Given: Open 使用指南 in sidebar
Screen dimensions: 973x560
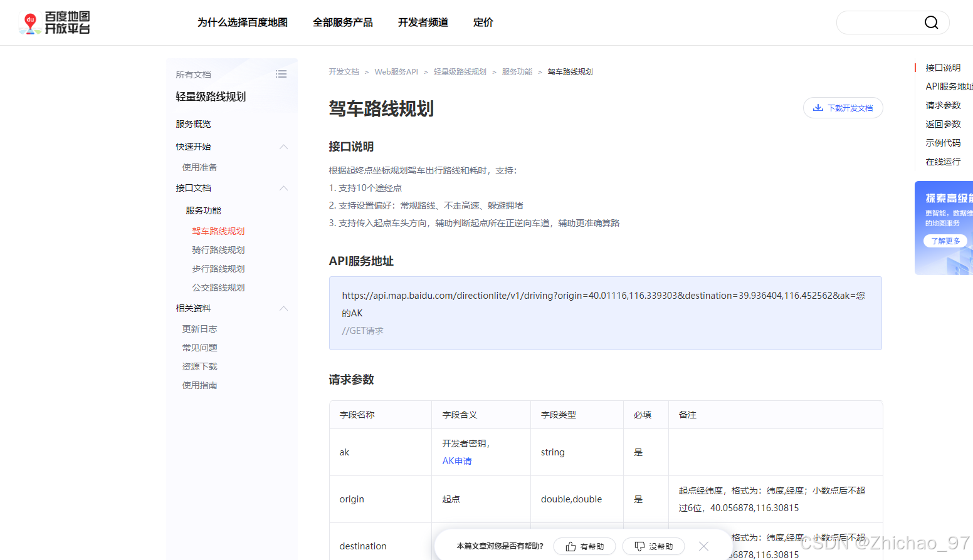Looking at the screenshot, I should pyautogui.click(x=199, y=385).
